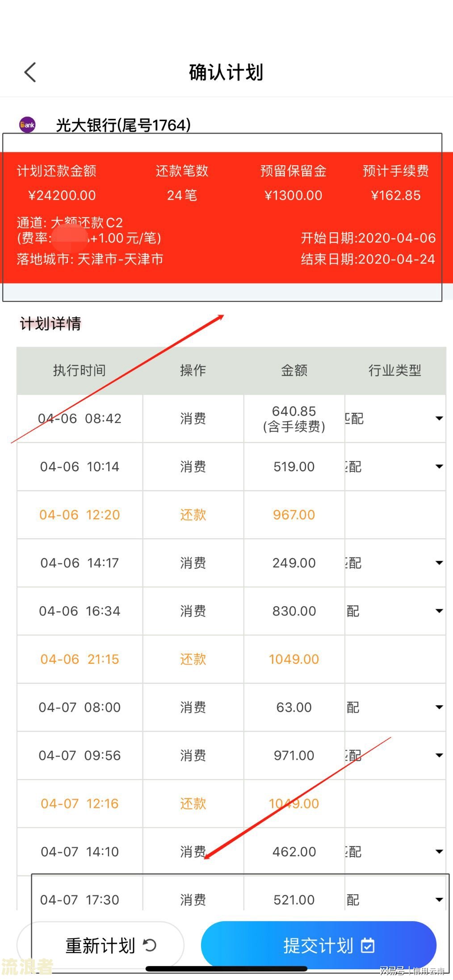Tap amount 971.00 cell

[294, 755]
